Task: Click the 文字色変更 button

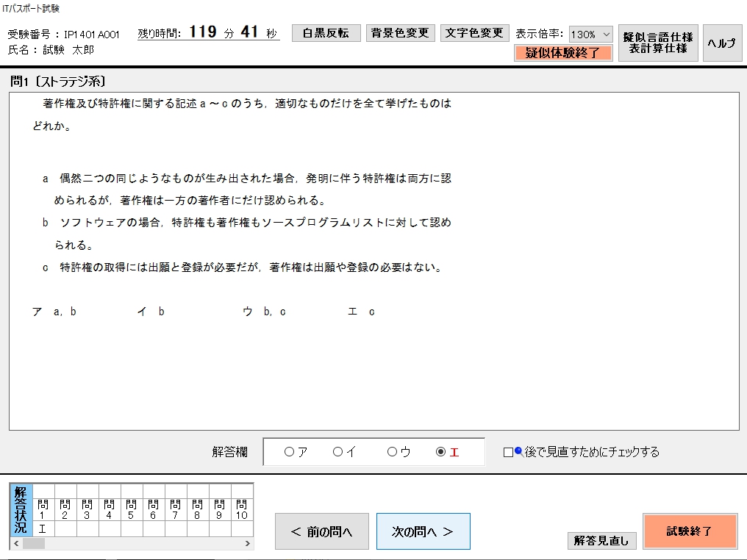Action: coord(474,34)
